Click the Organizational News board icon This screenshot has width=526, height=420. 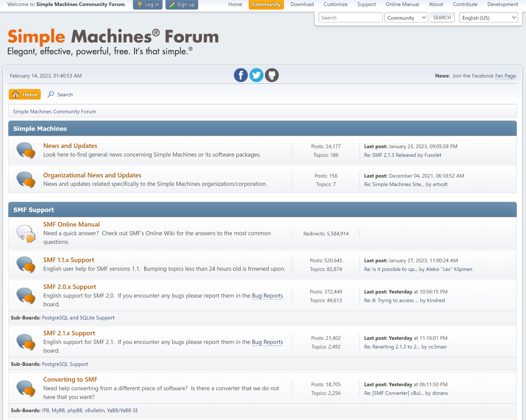pyautogui.click(x=26, y=180)
